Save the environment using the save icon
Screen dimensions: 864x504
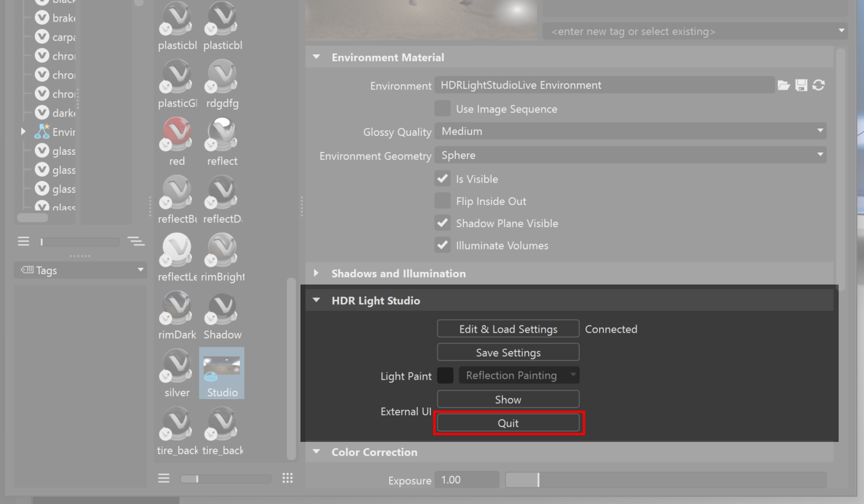pyautogui.click(x=801, y=85)
